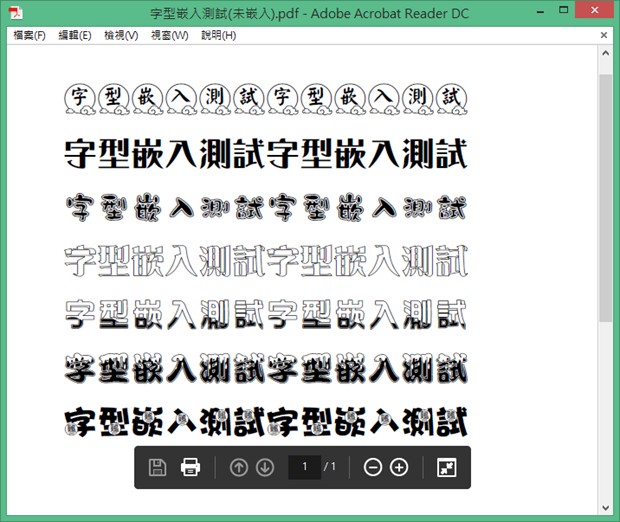Click the scrollbar down arrow
Screen dimensions: 620x522
tap(605, 508)
